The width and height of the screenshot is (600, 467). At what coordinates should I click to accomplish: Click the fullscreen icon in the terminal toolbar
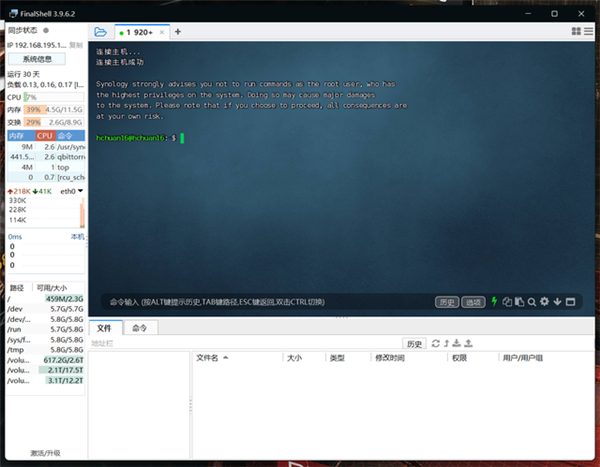click(x=571, y=301)
